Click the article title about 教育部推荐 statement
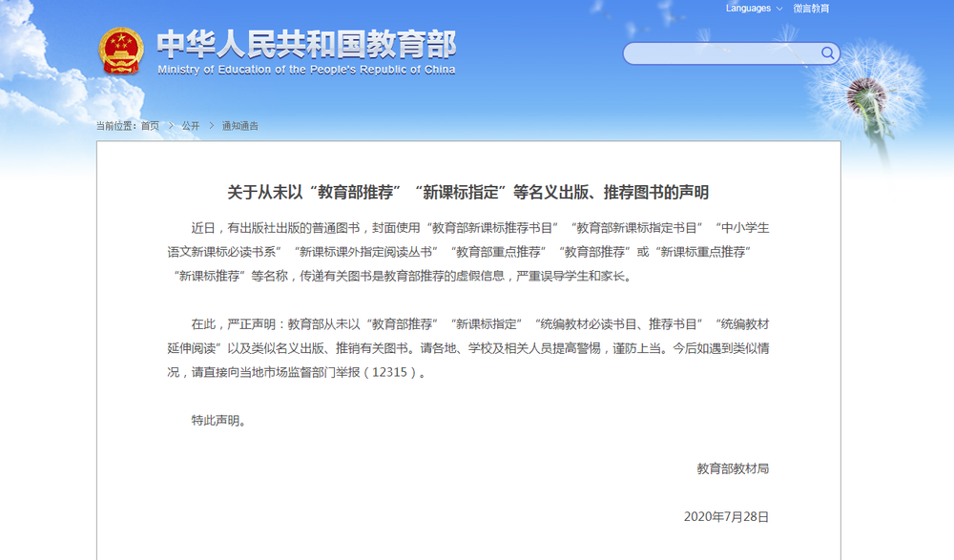Screen dimensions: 954x560 tap(467, 193)
